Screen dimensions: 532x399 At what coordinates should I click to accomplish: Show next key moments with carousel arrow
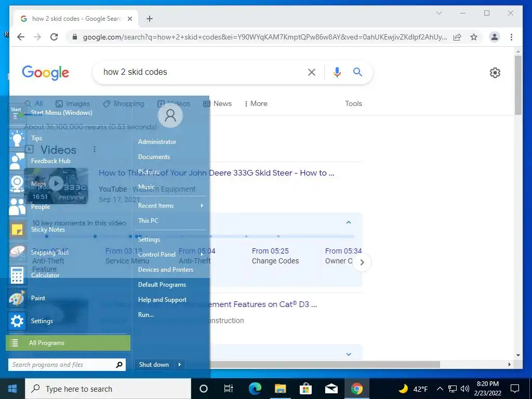point(362,262)
